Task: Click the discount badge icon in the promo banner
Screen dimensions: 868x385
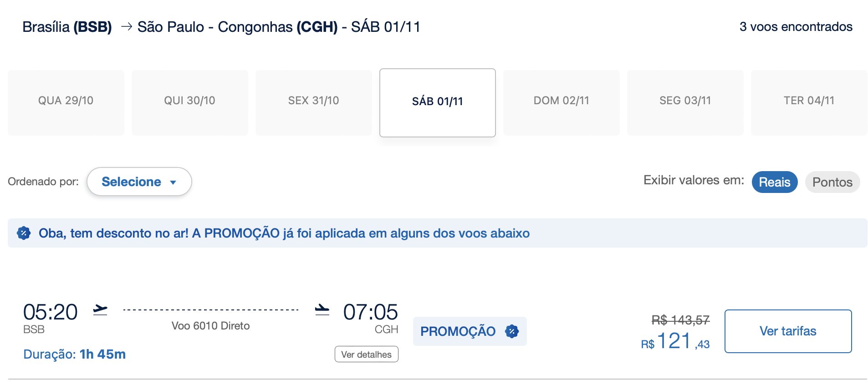Action: tap(24, 233)
